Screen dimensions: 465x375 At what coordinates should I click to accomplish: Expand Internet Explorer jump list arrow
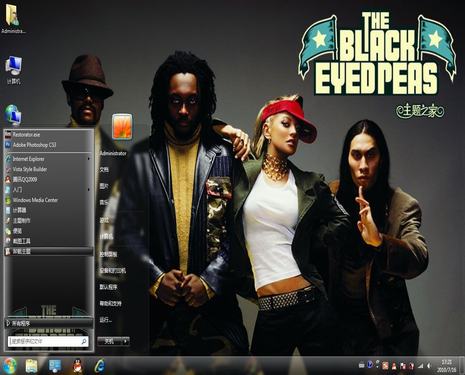coord(89,159)
